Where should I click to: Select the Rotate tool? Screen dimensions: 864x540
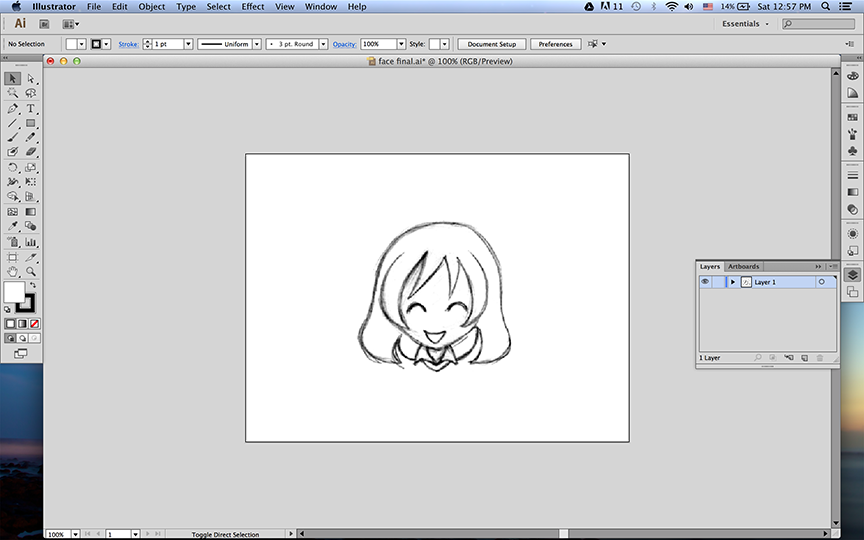coord(13,168)
